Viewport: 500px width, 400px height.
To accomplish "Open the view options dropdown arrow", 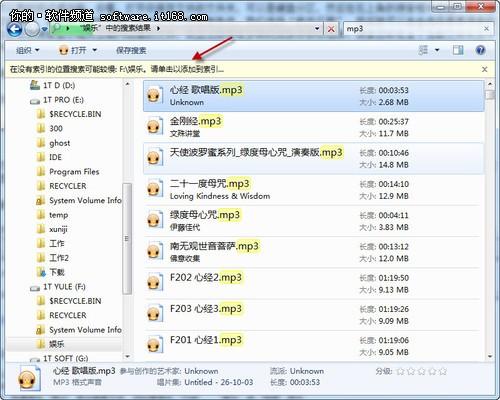I will 437,50.
